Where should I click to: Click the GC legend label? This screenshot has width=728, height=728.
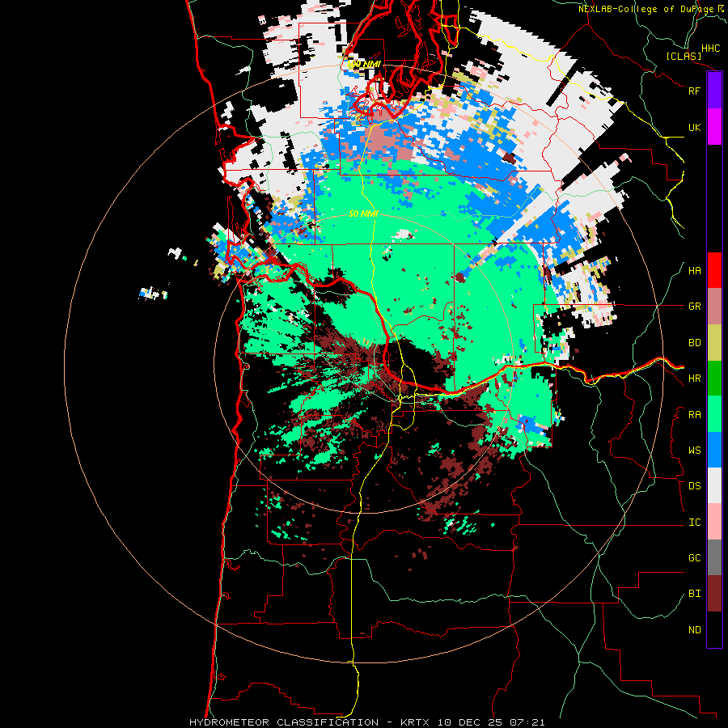pyautogui.click(x=695, y=558)
